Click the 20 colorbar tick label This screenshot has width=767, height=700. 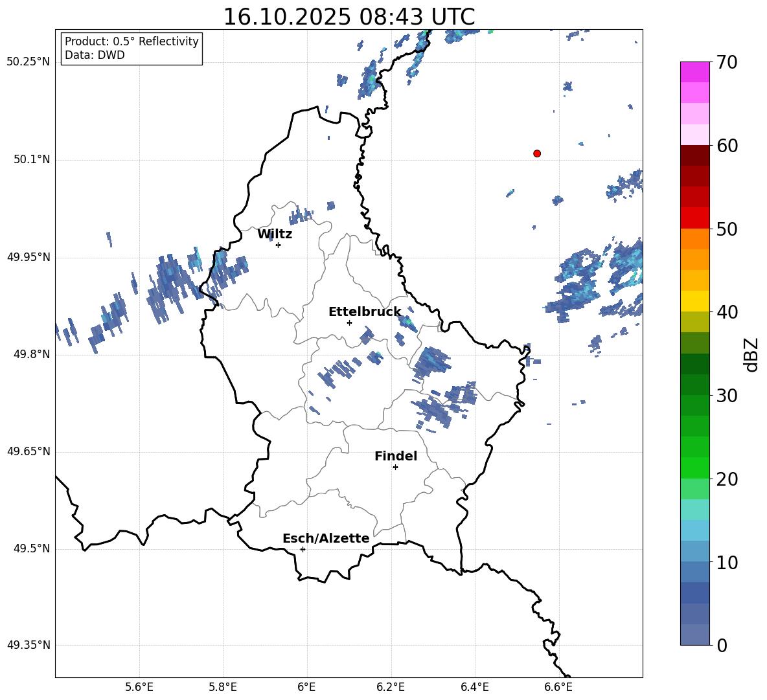click(x=727, y=479)
